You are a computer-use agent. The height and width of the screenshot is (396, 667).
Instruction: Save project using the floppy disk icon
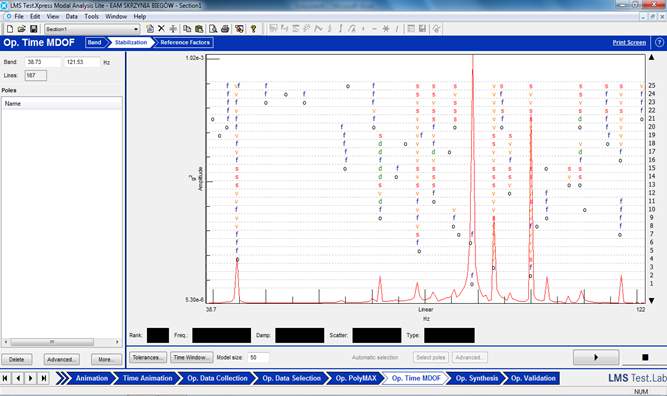[34, 29]
